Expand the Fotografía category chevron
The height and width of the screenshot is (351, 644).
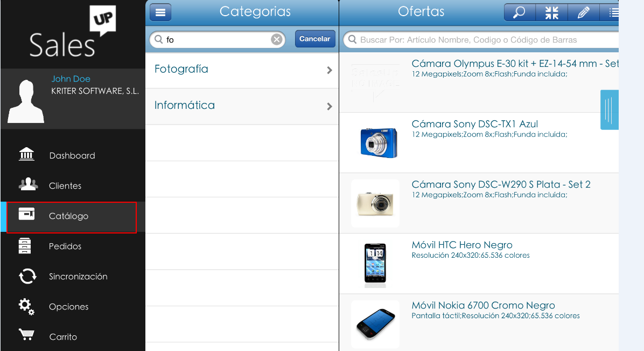(x=330, y=71)
